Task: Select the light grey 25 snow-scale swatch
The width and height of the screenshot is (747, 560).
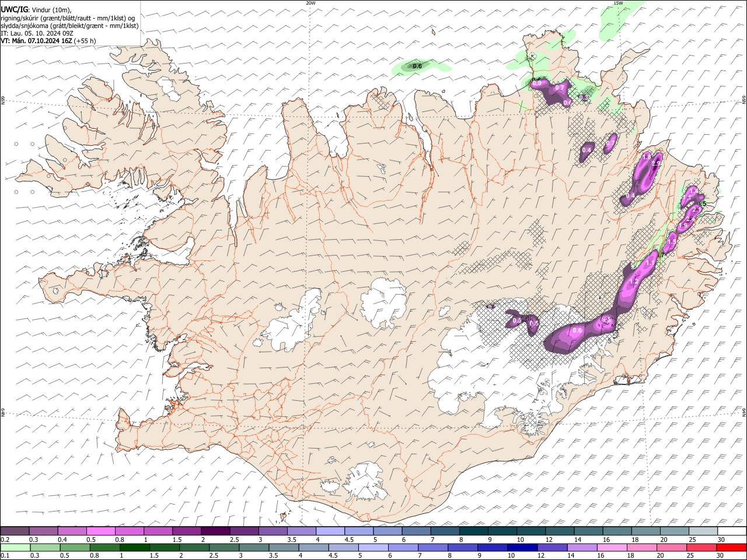Action: point(703,531)
